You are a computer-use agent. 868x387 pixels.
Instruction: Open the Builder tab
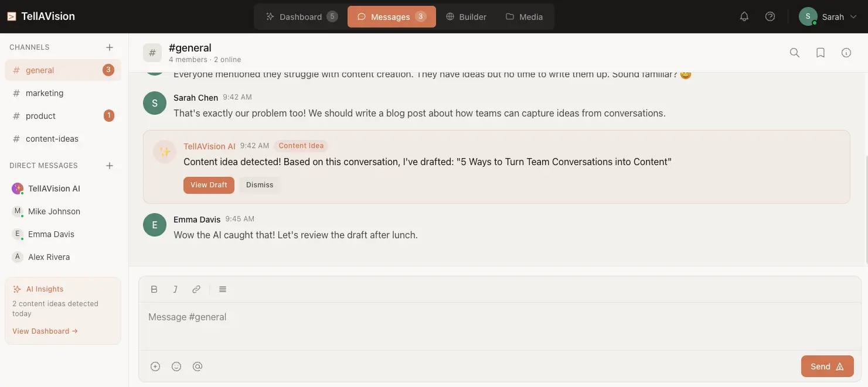[467, 17]
